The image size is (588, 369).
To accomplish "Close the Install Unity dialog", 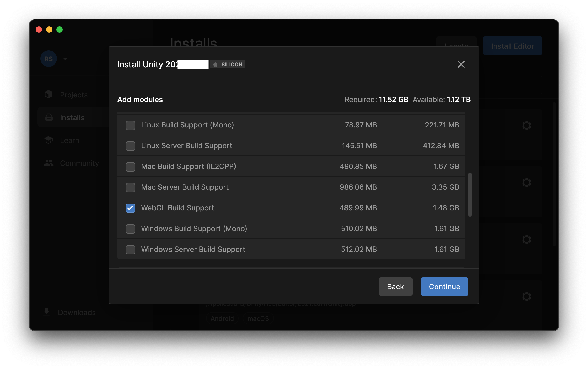I will pos(461,64).
